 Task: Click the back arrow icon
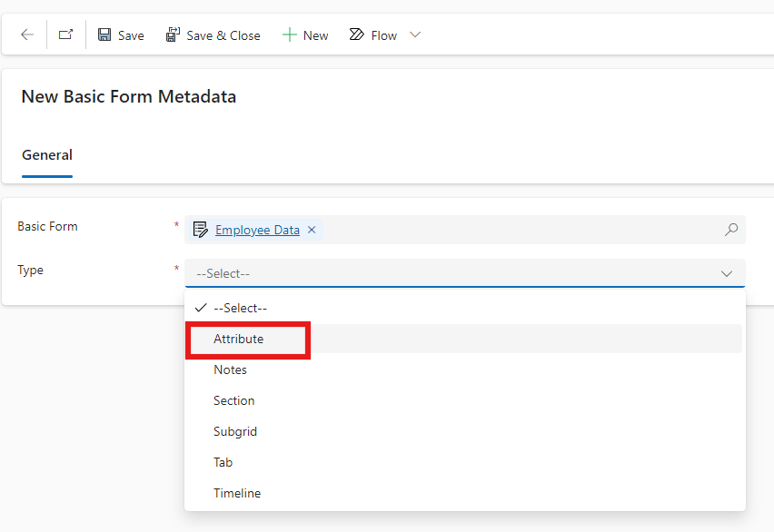click(27, 35)
